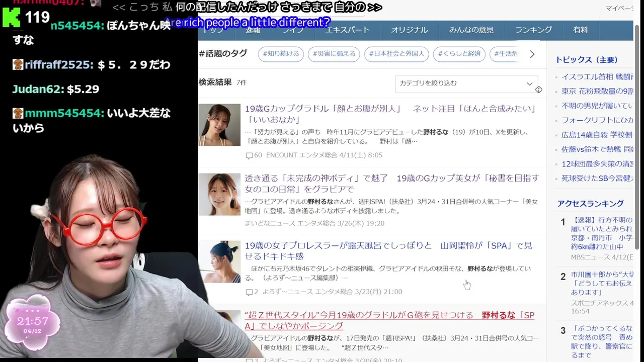644x362 pixels.
Task: Open the カテゴリを絞り込む dropdown
Action: tap(466, 83)
